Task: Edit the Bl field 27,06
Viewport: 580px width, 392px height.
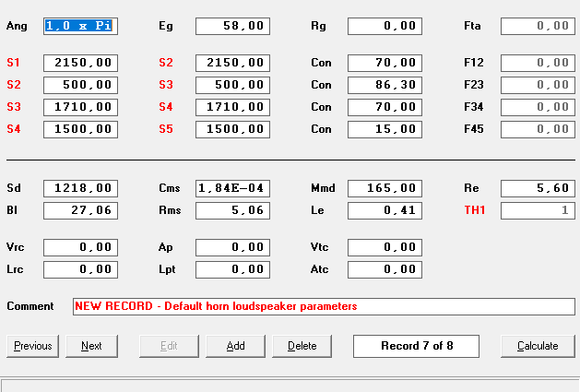Action: [80, 210]
